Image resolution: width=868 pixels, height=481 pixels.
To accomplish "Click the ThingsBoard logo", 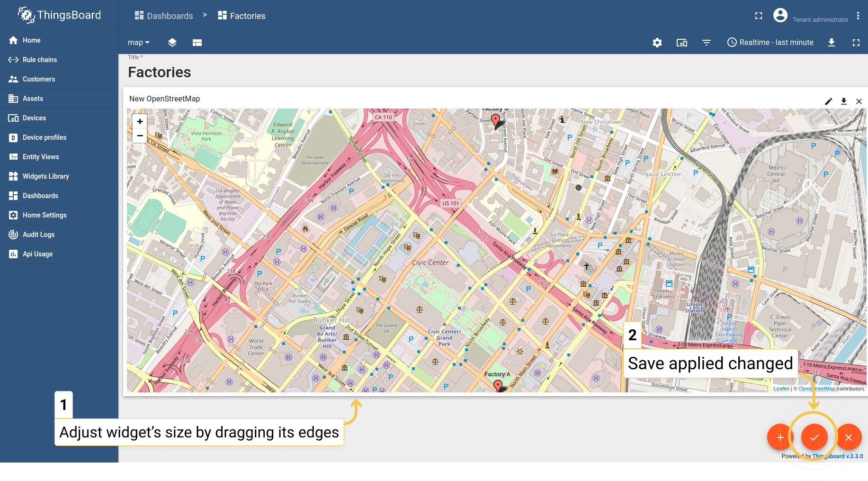I will [x=60, y=15].
